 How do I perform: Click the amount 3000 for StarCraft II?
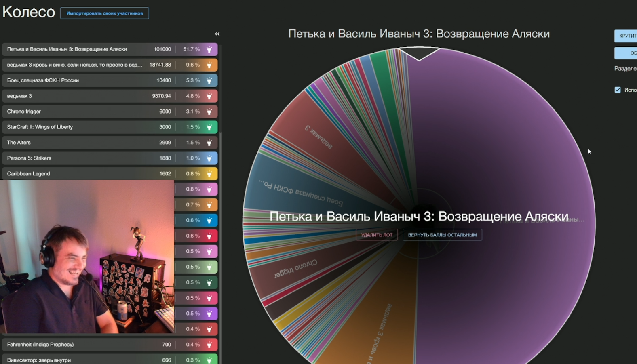pyautogui.click(x=165, y=127)
